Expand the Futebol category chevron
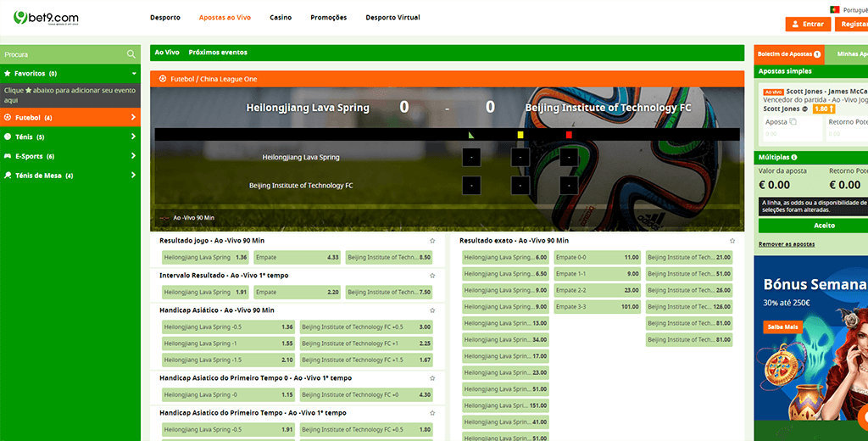Viewport: 868px width, 441px height. click(133, 117)
